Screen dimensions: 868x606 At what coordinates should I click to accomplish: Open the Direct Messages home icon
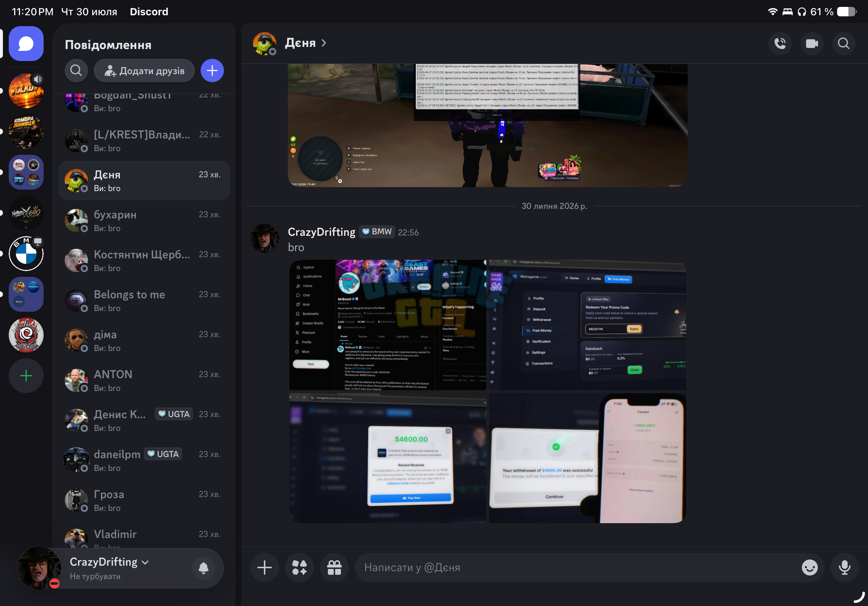click(x=26, y=44)
